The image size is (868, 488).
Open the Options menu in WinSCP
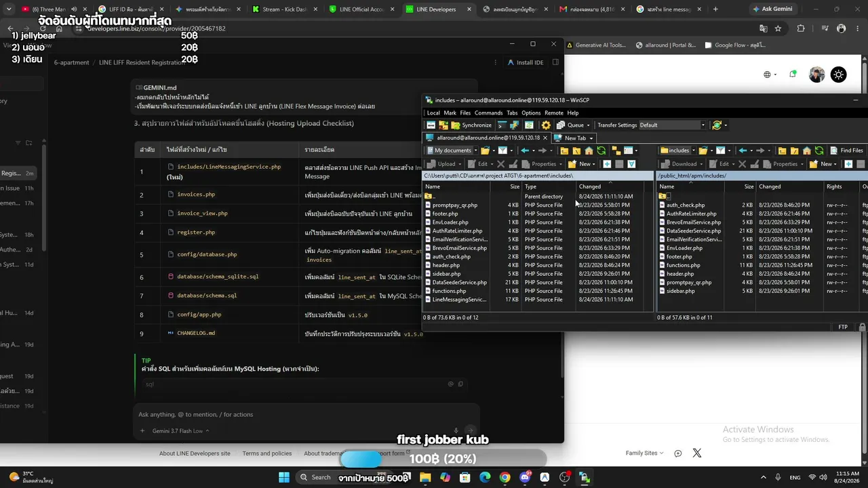531,113
